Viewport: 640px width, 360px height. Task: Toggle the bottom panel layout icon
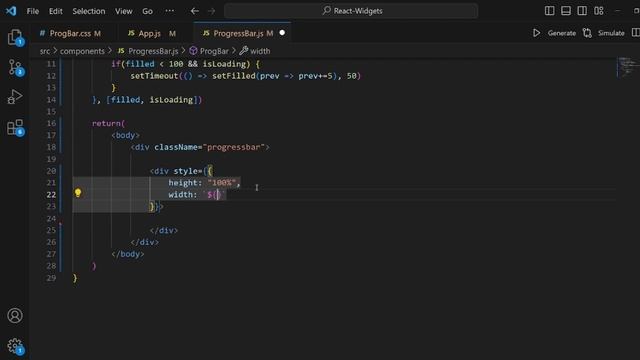pyautogui.click(x=566, y=11)
